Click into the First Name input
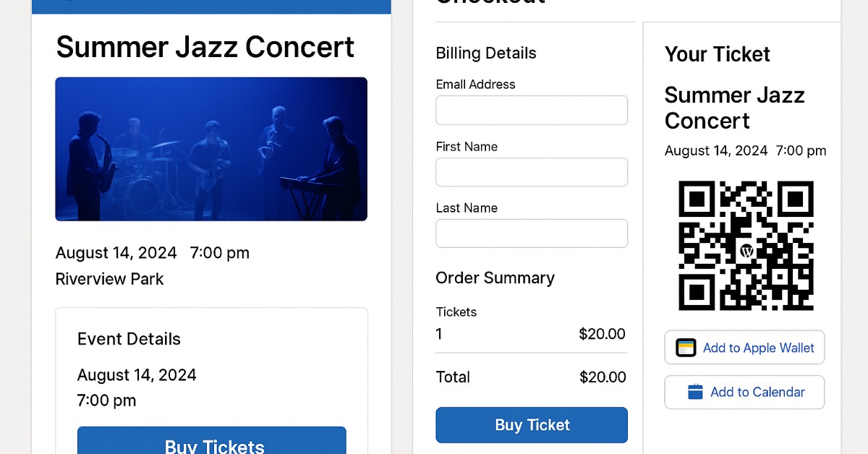 tap(532, 172)
